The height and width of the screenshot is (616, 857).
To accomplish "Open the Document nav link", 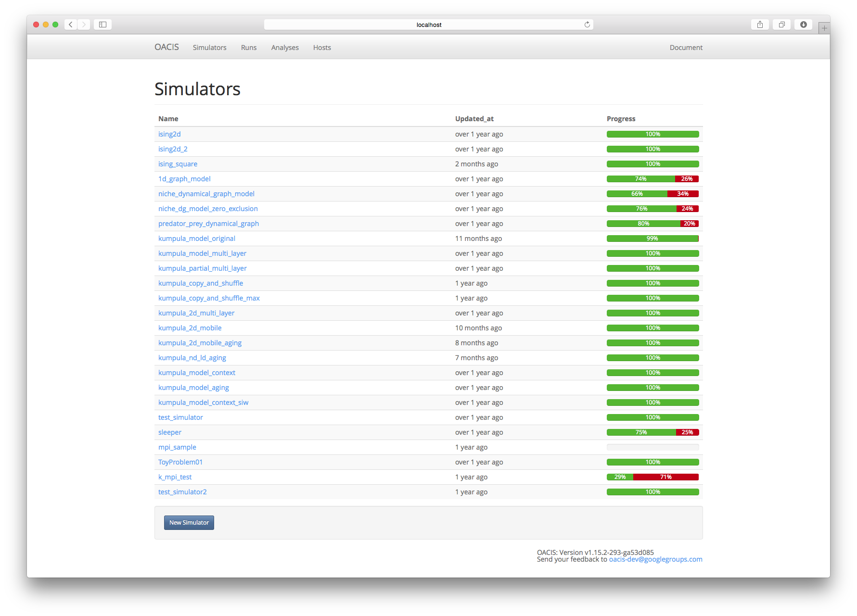I will 686,48.
